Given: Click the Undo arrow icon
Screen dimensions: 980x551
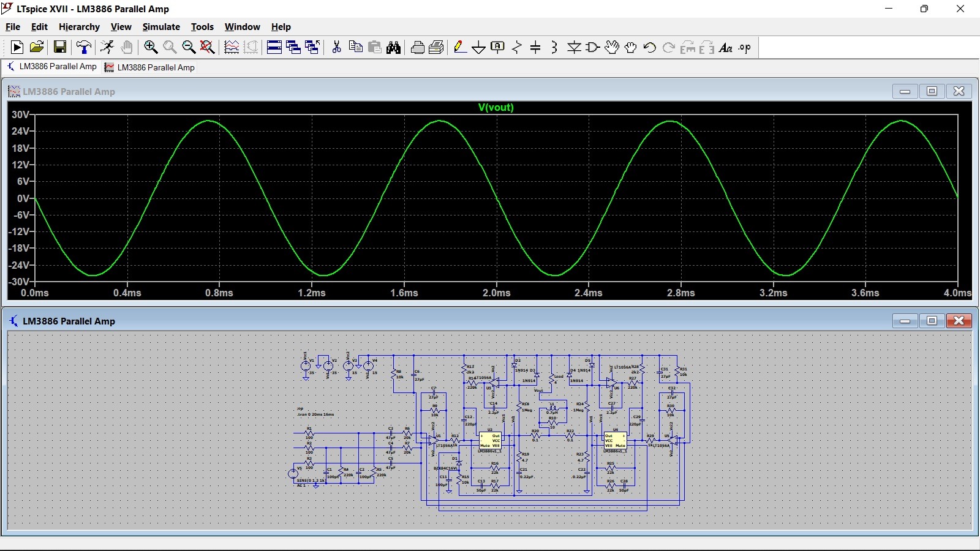Looking at the screenshot, I should tap(649, 47).
